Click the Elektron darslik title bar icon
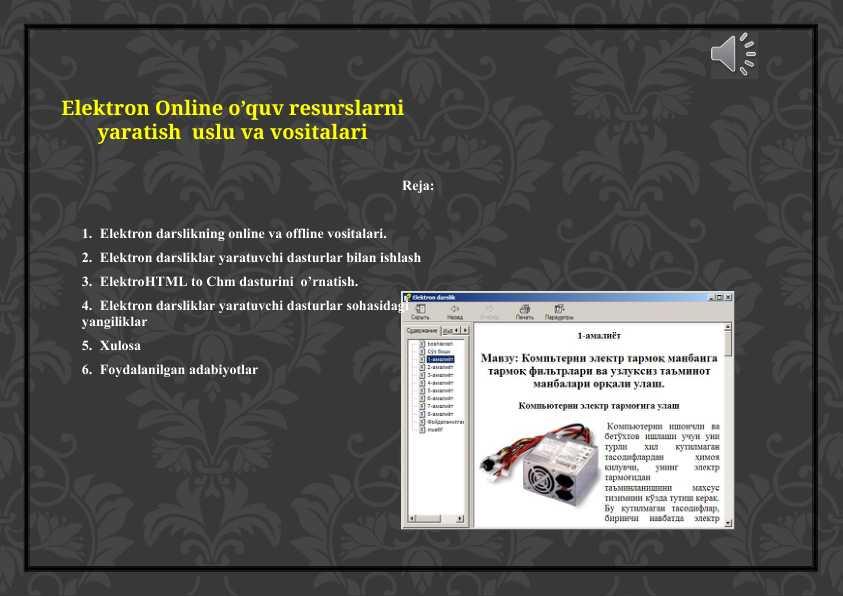843x597 pixels. [x=408, y=297]
